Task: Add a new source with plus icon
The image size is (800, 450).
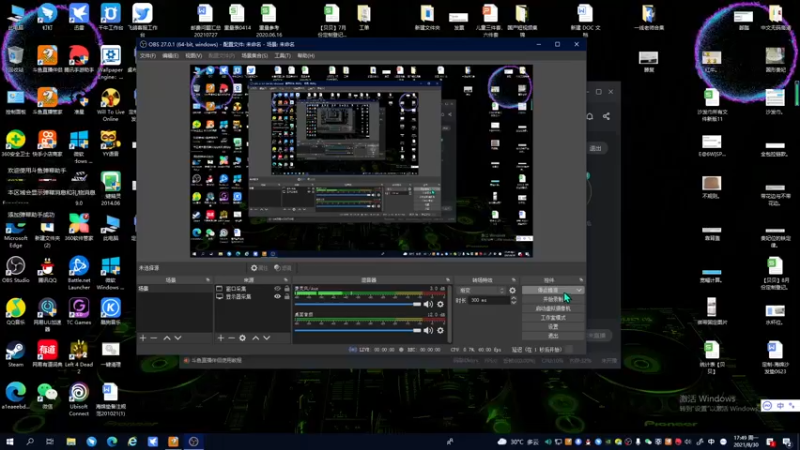Action: pos(220,338)
